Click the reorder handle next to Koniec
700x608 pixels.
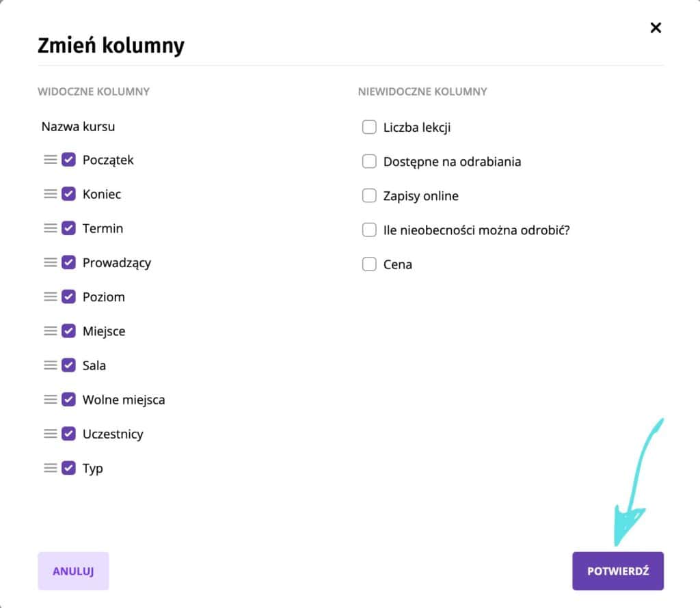point(51,194)
